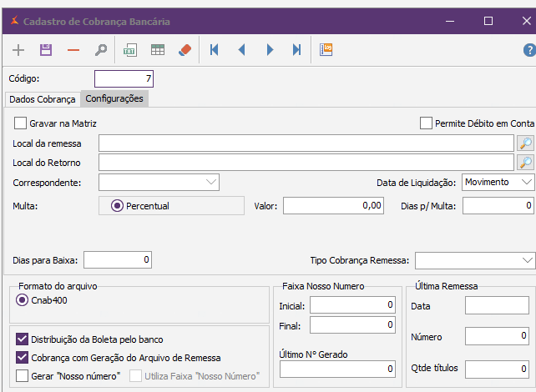536x392 pixels.
Task: Browse for Local da remessa folder
Action: pos(526,143)
